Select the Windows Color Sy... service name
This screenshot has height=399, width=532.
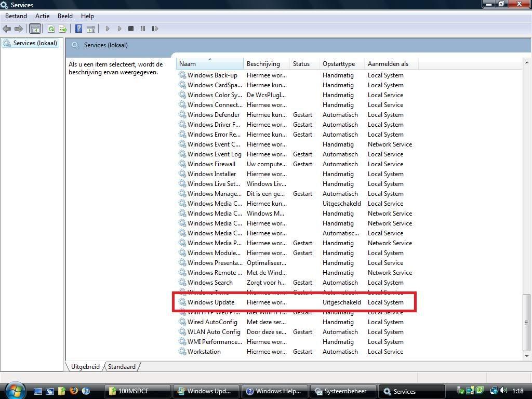coord(215,95)
